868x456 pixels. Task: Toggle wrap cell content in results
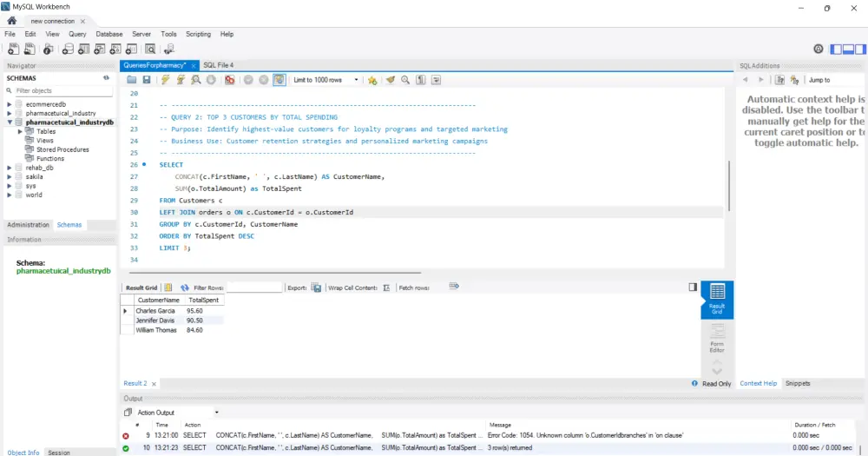point(386,287)
